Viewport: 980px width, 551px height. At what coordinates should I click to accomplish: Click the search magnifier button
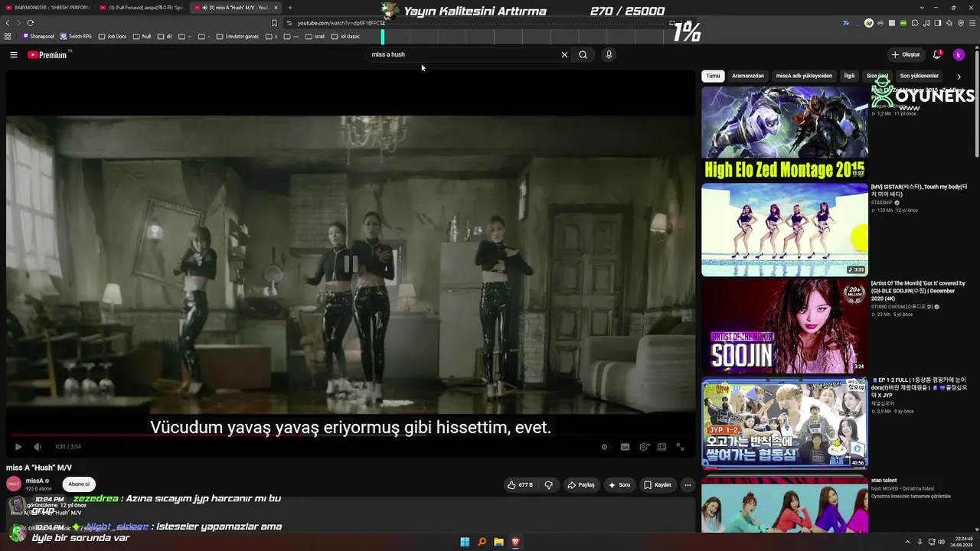tap(583, 54)
